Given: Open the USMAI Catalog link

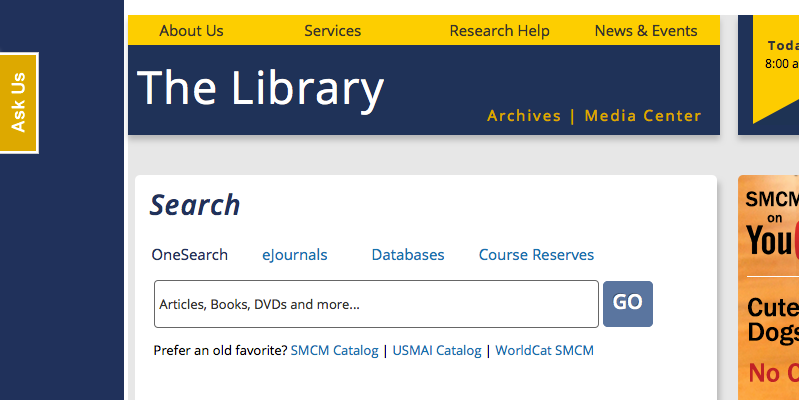Looking at the screenshot, I should click(x=437, y=351).
